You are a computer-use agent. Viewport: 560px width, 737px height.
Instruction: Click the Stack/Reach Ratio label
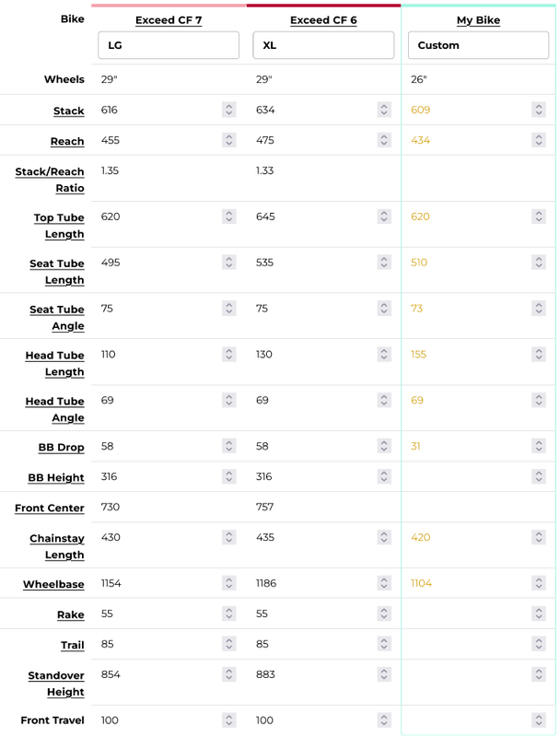click(x=50, y=180)
